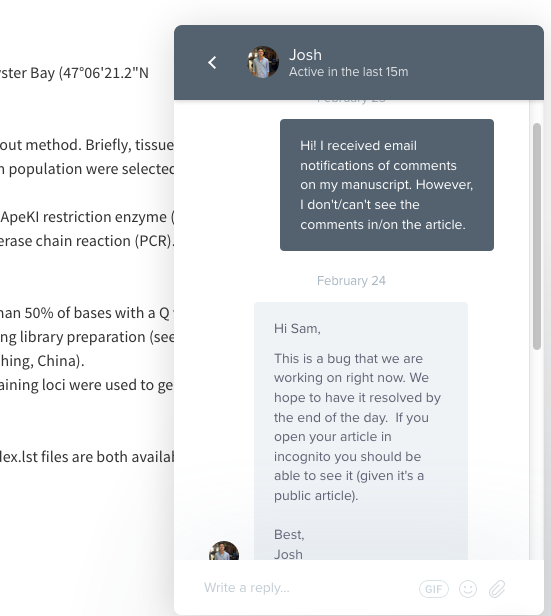Click the Bay coordinates text 47°06'21.2"N
551x616 pixels.
pos(104,73)
